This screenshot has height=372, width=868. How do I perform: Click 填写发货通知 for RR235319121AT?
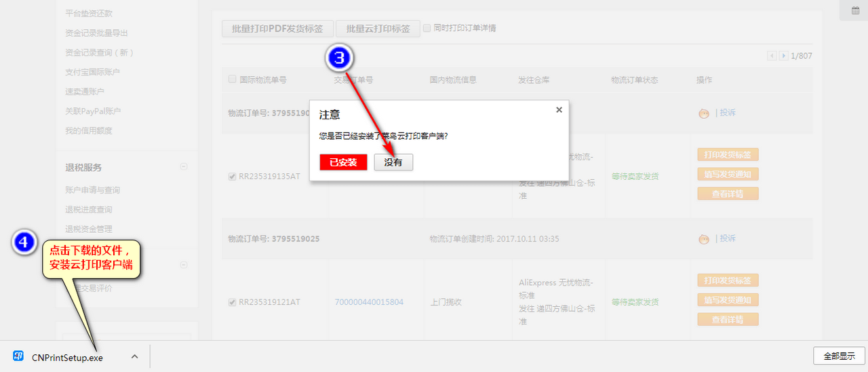(x=728, y=300)
